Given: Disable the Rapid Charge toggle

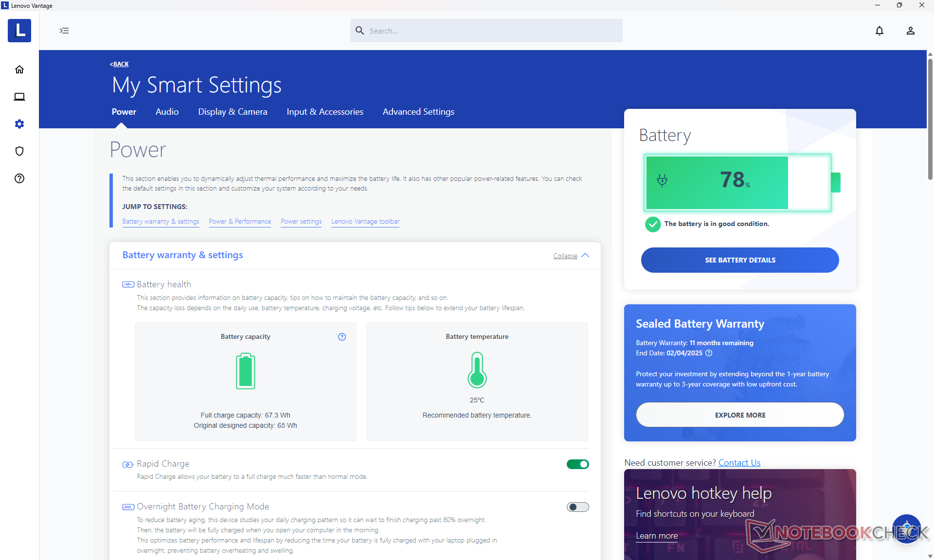Looking at the screenshot, I should (x=577, y=464).
